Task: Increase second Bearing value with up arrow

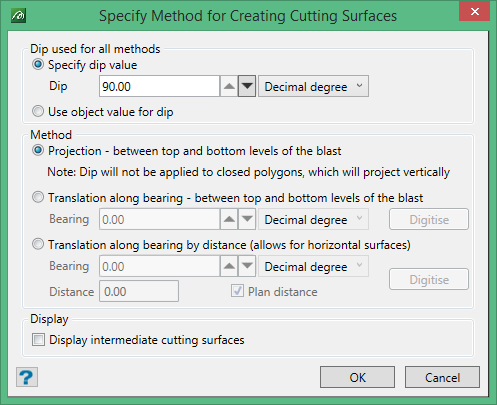Action: point(229,266)
